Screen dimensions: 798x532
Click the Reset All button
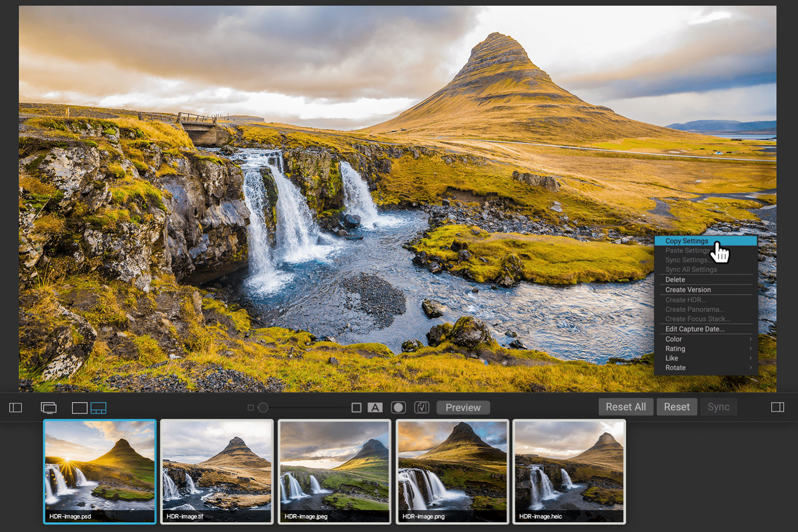click(x=626, y=407)
